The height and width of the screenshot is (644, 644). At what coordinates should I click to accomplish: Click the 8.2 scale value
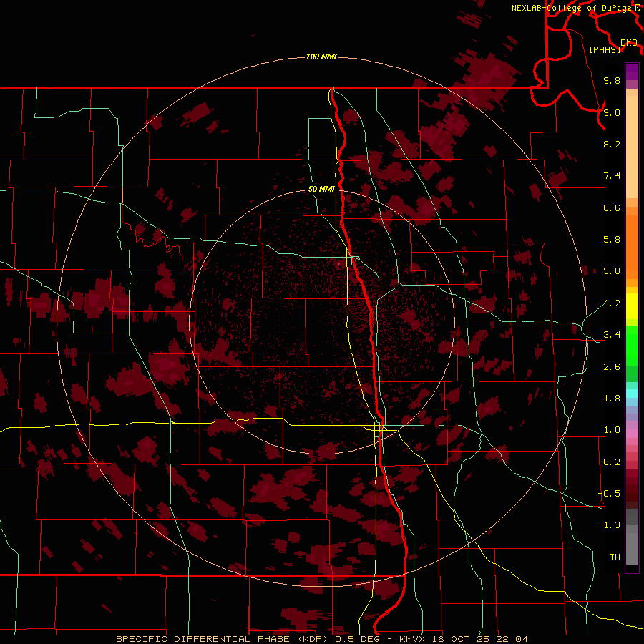coord(612,144)
